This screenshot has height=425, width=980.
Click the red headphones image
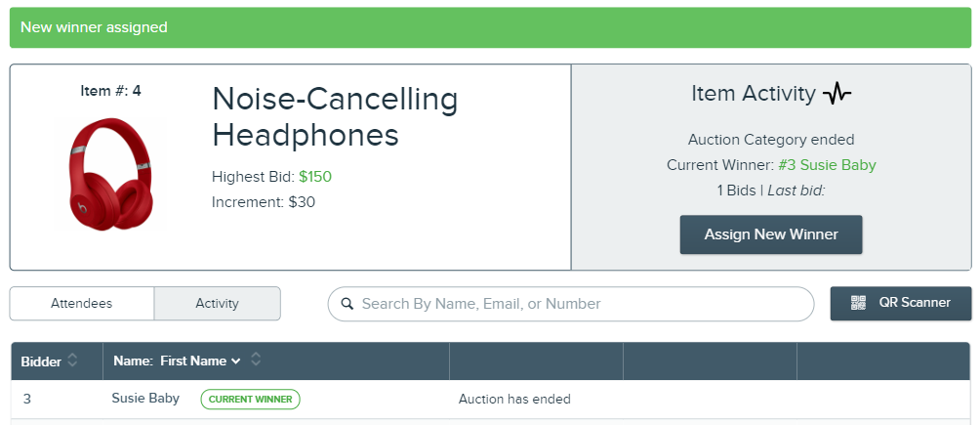coord(110,174)
